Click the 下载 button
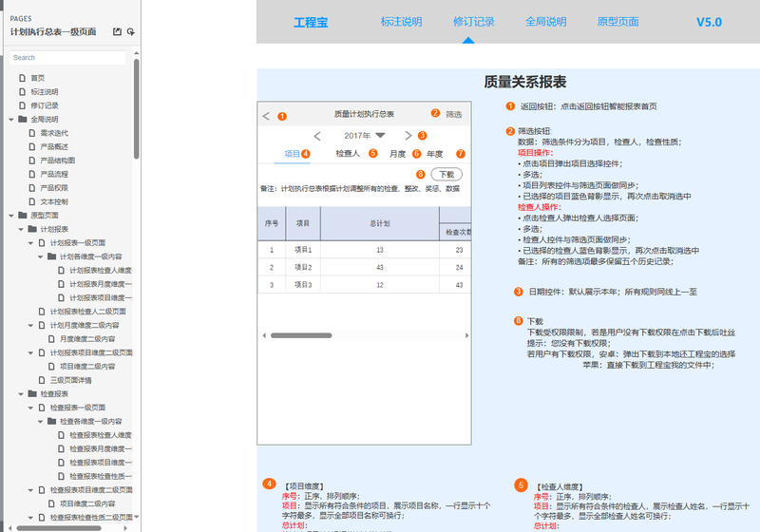Image resolution: width=760 pixels, height=532 pixels. pos(446,174)
